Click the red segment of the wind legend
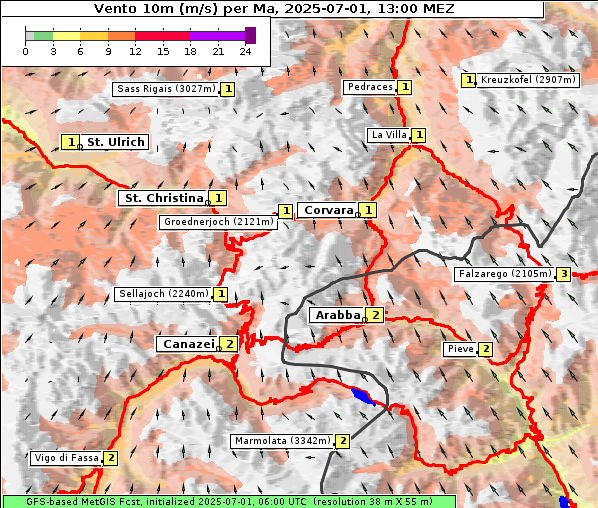The image size is (598, 508). 162,36
